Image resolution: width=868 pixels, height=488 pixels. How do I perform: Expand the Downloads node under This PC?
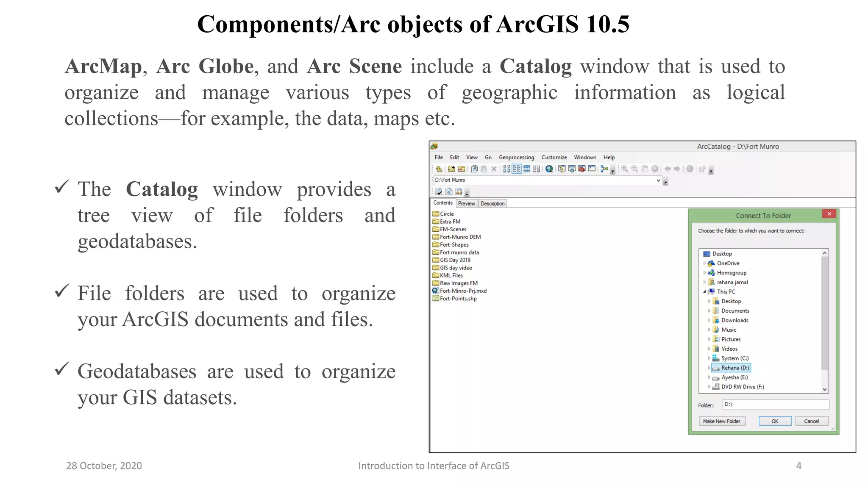(x=709, y=320)
